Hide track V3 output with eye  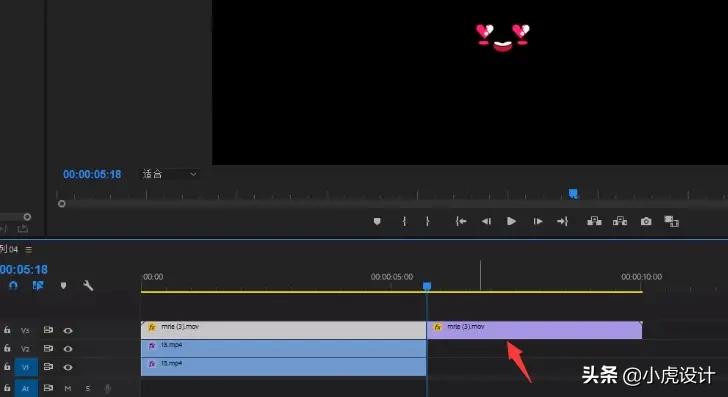tap(68, 331)
